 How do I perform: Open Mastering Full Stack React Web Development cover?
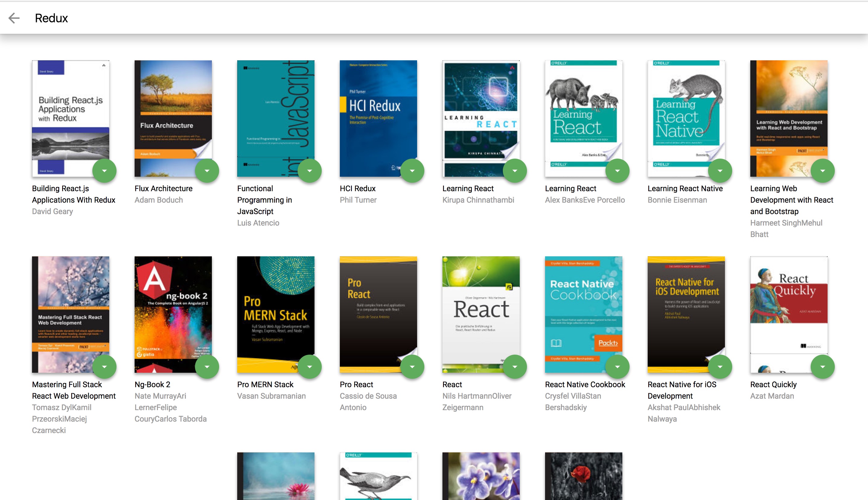(70, 315)
